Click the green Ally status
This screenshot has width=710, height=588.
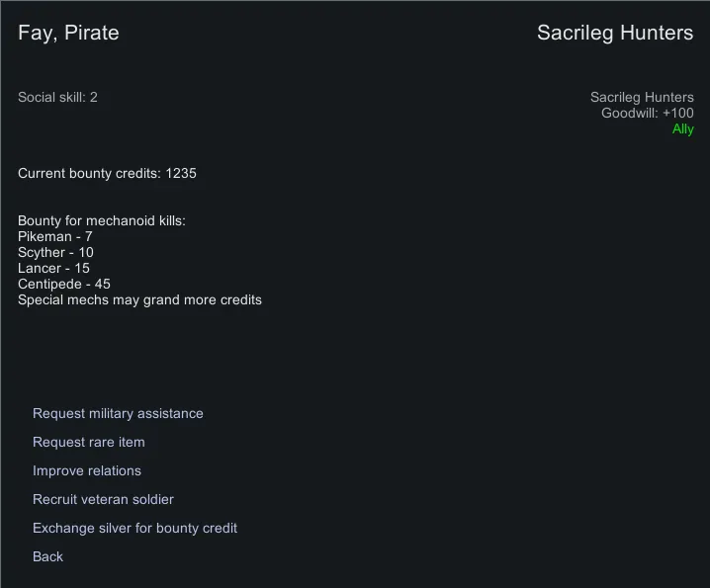[682, 128]
